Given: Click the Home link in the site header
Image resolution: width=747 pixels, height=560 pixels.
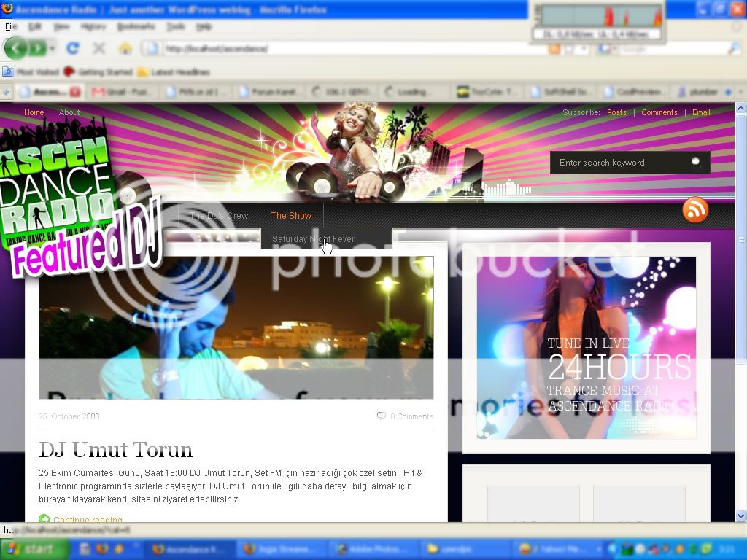Looking at the screenshot, I should (x=34, y=112).
